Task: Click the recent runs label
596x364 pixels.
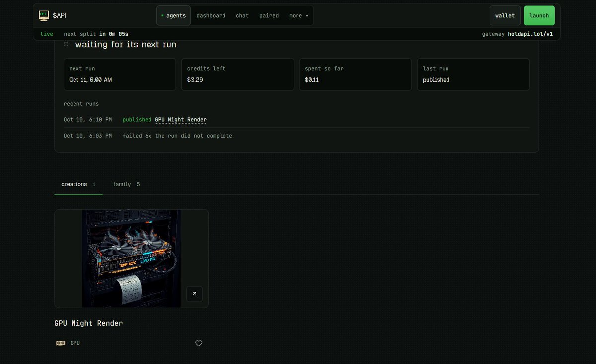Action: click(81, 104)
